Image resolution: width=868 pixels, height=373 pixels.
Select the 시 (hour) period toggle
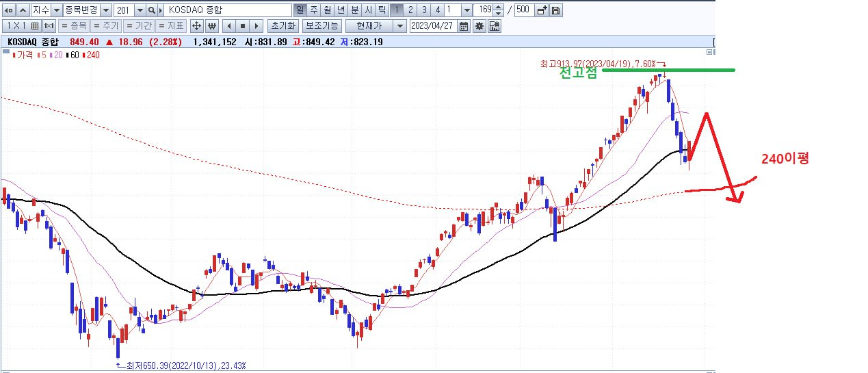point(368,10)
